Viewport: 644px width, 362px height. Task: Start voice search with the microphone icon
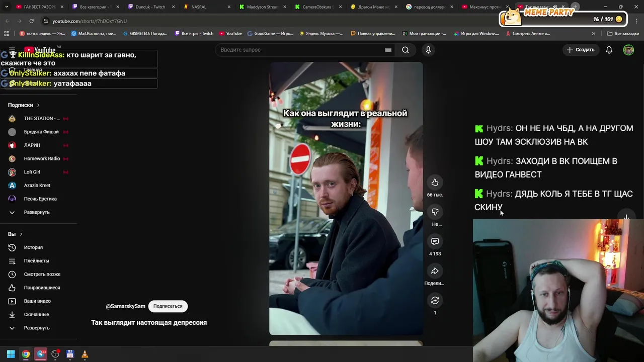coord(428,50)
